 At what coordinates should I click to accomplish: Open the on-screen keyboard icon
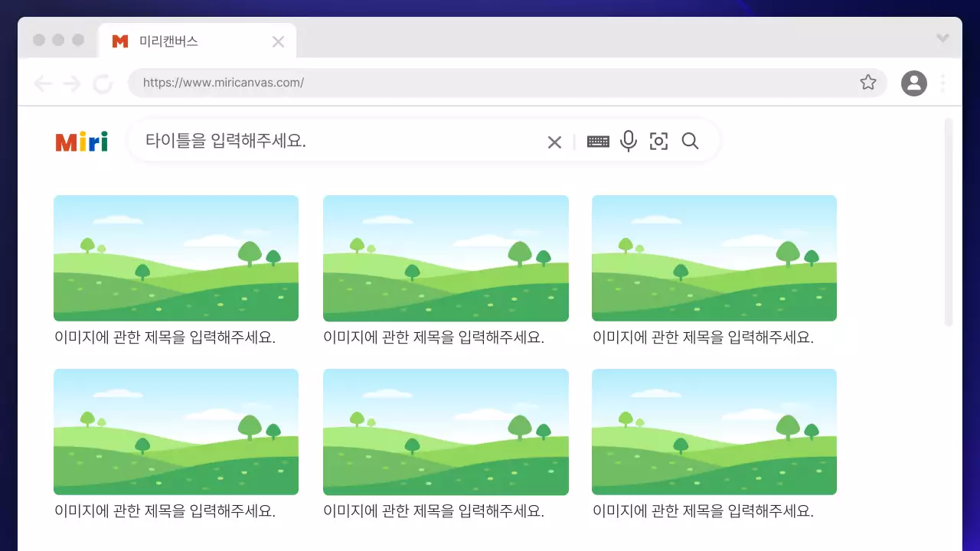pos(599,141)
